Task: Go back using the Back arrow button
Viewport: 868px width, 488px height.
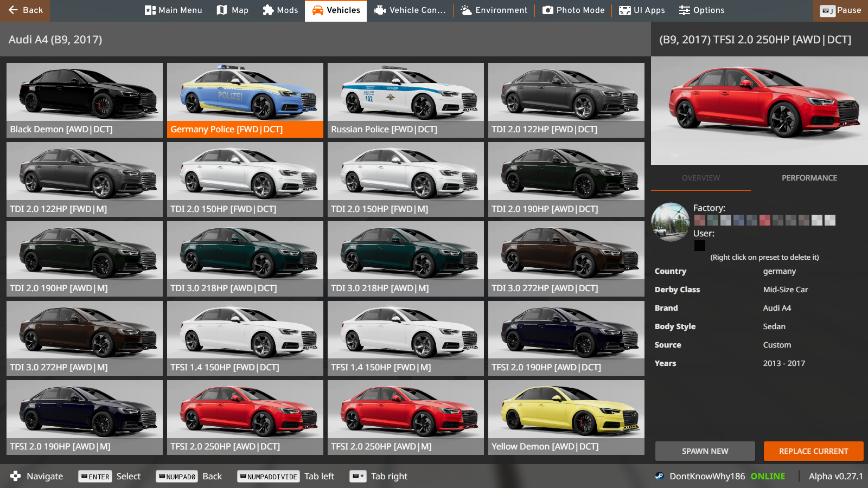Action: click(x=25, y=10)
